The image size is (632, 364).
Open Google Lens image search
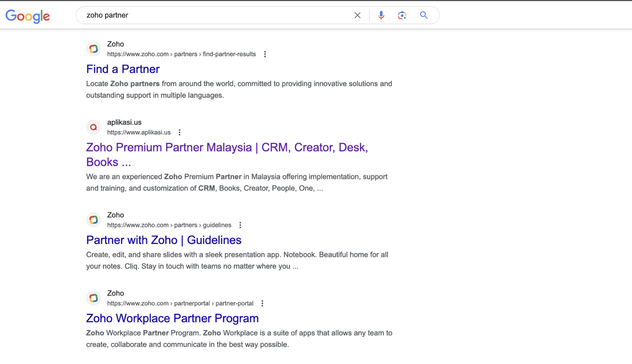pos(402,15)
